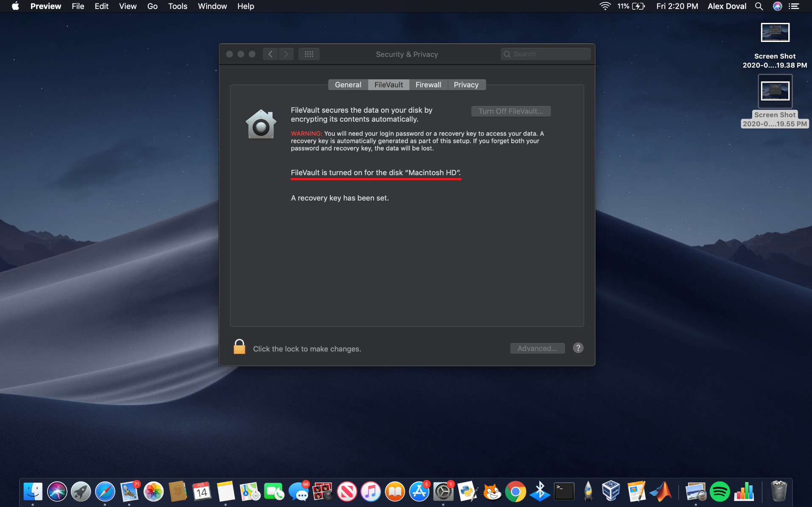
Task: Open Notification Center list icon
Action: 794,6
